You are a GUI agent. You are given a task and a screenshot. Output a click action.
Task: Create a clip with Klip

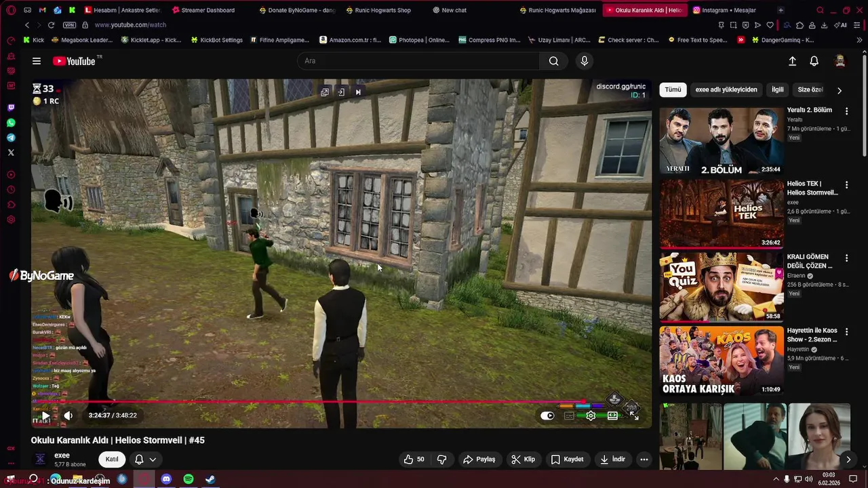tap(523, 460)
